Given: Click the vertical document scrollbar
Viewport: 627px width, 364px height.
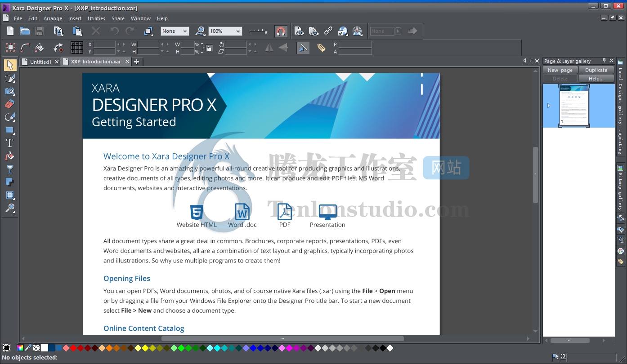Looking at the screenshot, I should tap(535, 175).
